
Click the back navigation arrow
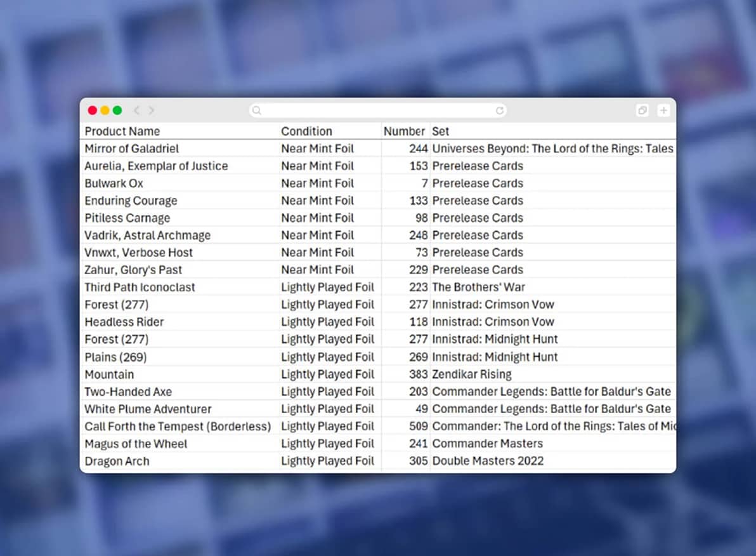[x=137, y=110]
